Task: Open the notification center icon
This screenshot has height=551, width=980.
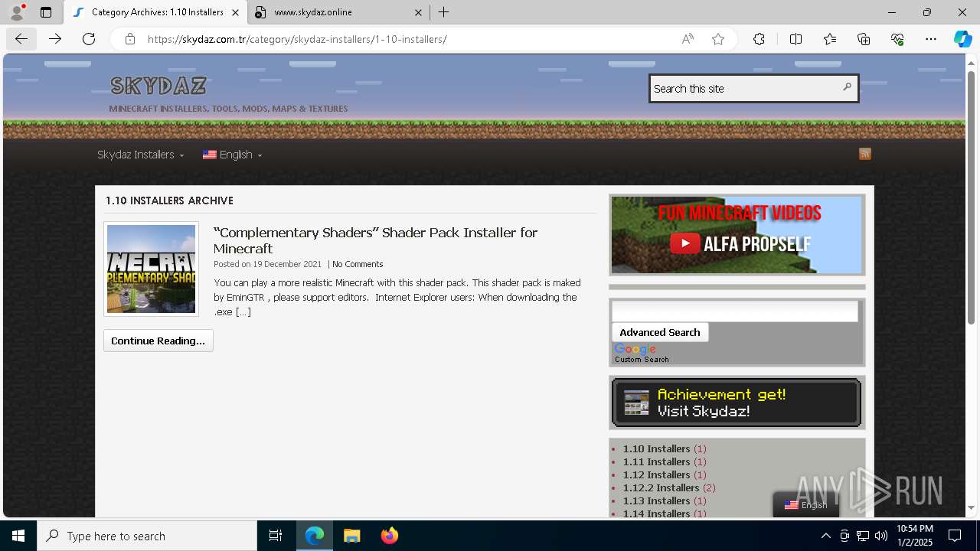Action: coord(955,536)
